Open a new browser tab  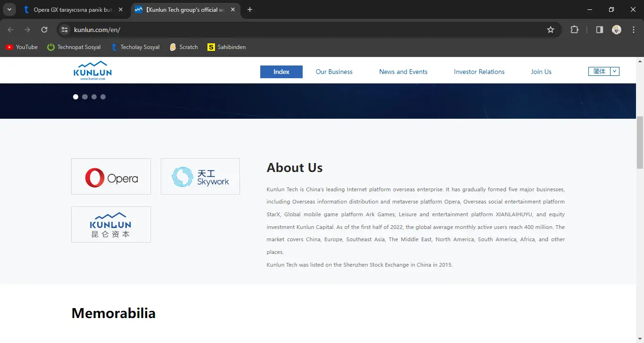(x=250, y=9)
